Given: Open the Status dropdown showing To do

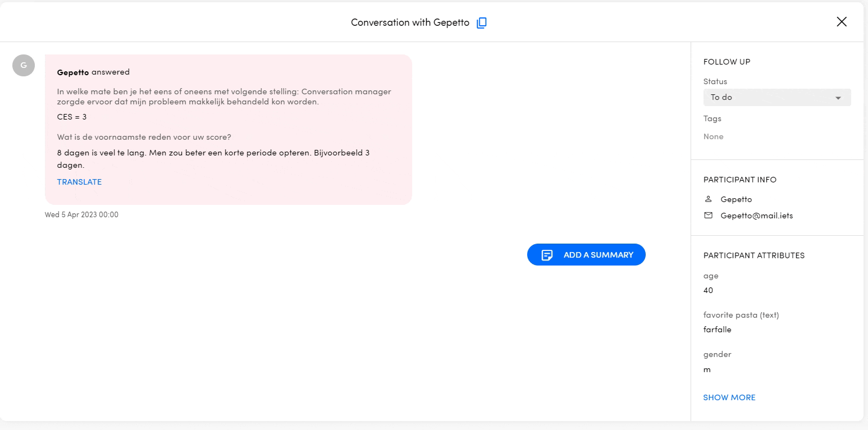Looking at the screenshot, I should (x=776, y=98).
